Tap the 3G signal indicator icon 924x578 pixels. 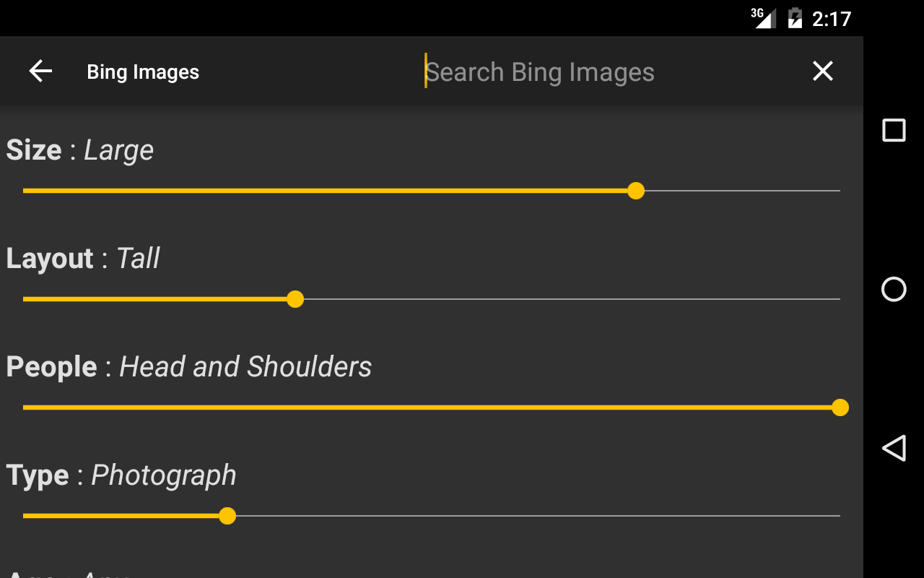(x=764, y=17)
